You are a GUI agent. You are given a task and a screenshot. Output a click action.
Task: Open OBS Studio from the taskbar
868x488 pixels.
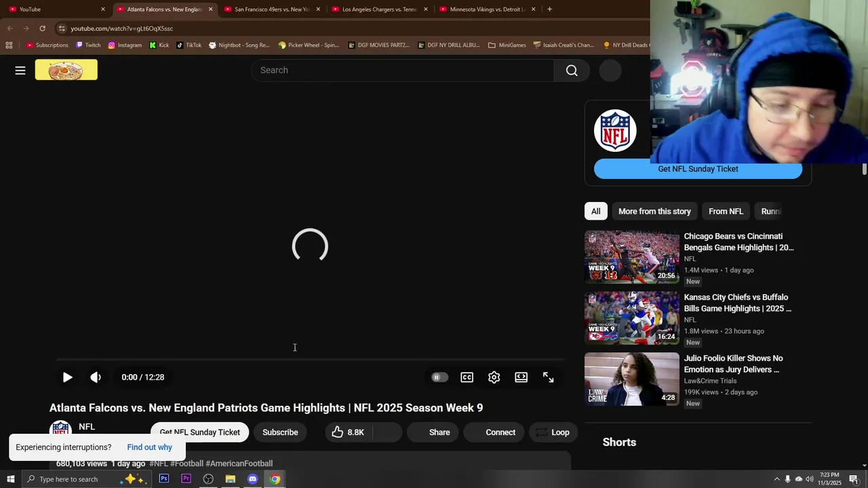tap(208, 479)
